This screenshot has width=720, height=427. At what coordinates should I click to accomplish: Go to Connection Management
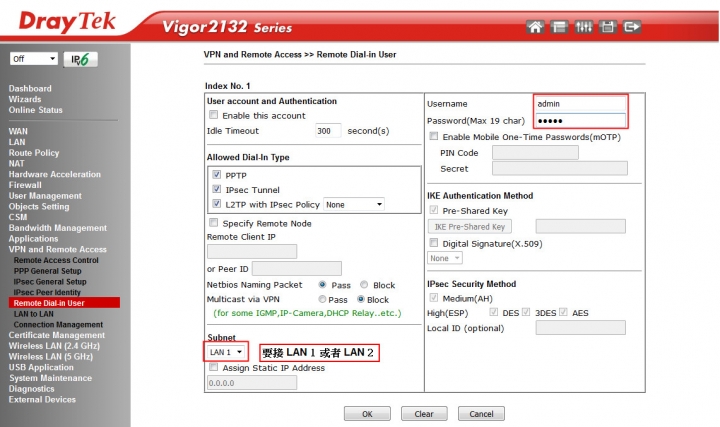[58, 325]
